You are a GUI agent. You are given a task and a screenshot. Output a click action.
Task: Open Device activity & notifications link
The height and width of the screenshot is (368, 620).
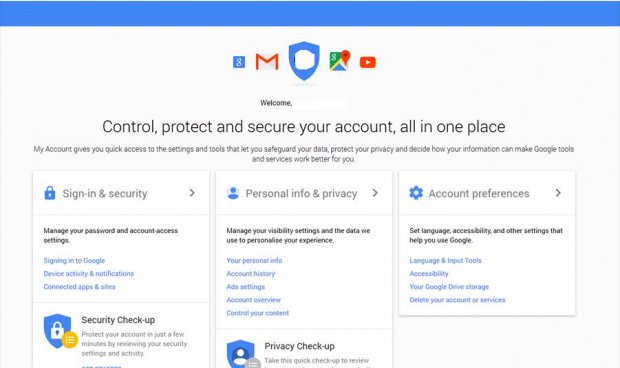89,274
